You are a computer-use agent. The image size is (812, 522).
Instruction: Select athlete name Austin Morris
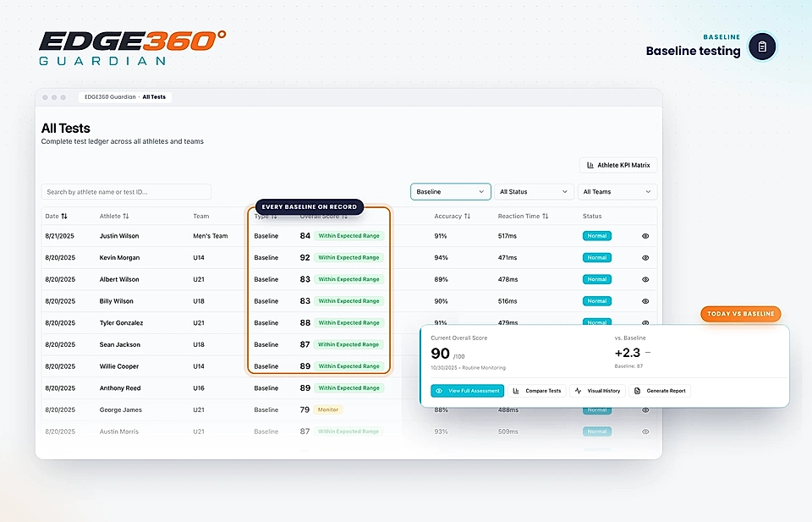(119, 431)
